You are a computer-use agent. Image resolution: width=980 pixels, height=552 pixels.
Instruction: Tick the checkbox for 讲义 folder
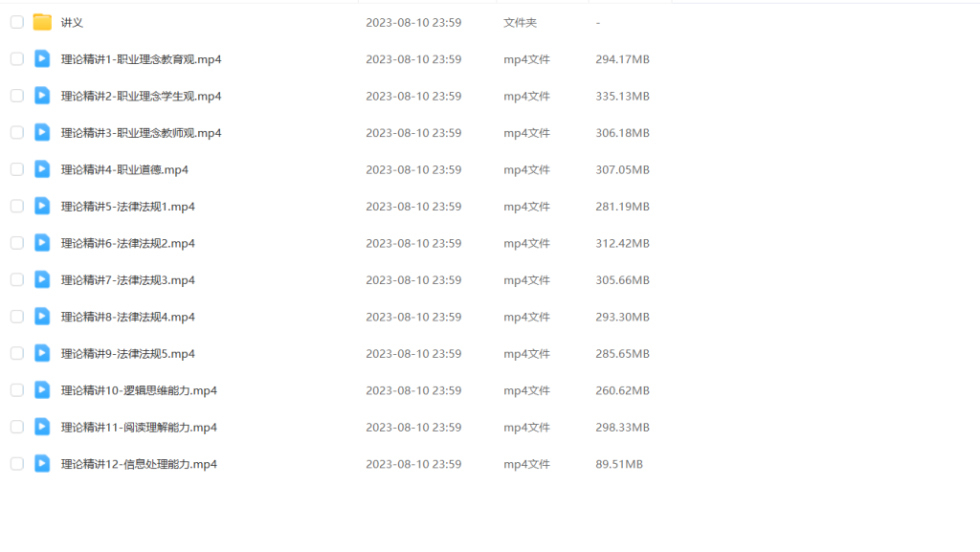pyautogui.click(x=17, y=22)
